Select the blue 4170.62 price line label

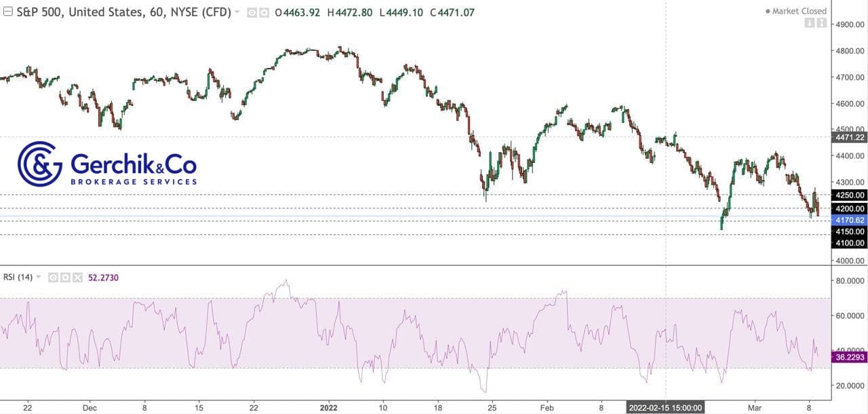point(850,220)
